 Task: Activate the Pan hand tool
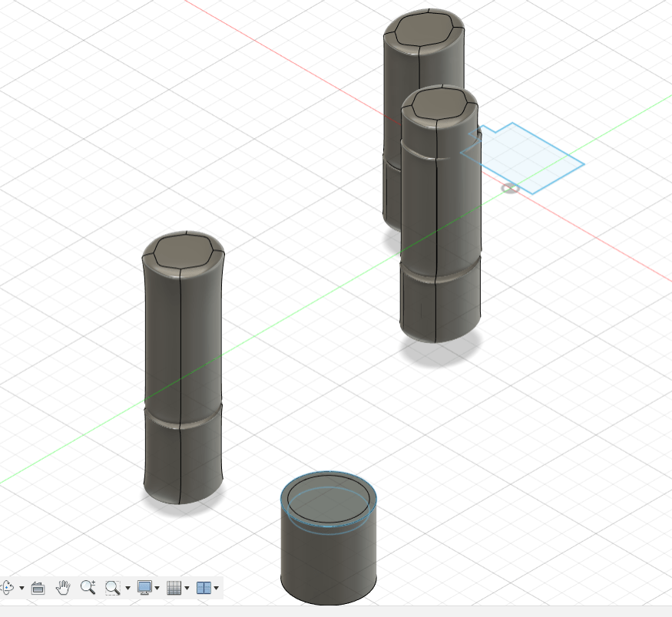pos(63,588)
